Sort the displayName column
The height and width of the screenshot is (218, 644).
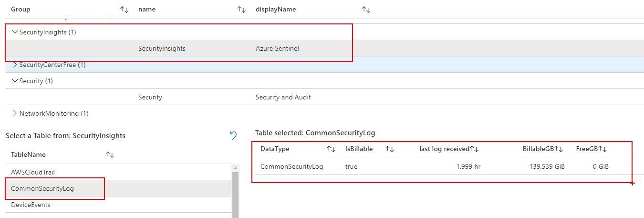coord(366,10)
